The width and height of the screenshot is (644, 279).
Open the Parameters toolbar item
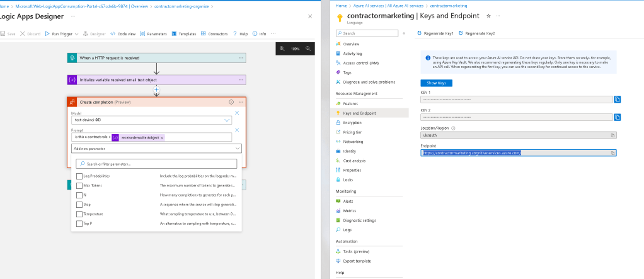(154, 34)
